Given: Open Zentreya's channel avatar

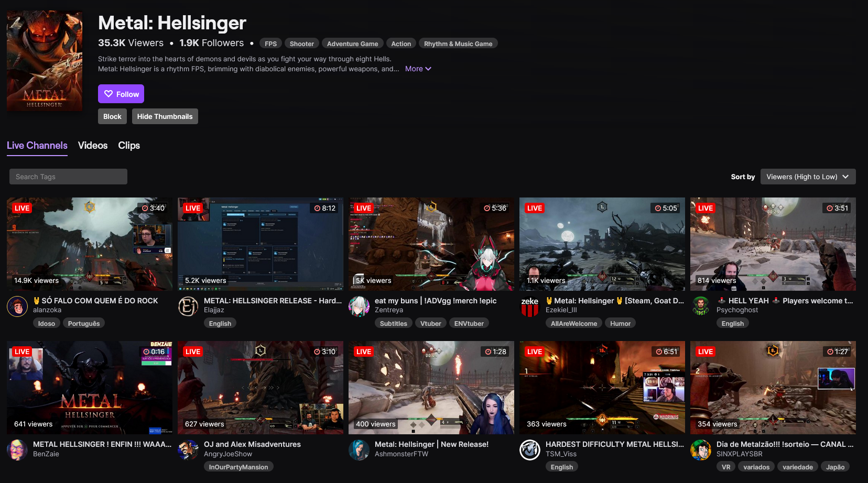Looking at the screenshot, I should click(x=359, y=306).
